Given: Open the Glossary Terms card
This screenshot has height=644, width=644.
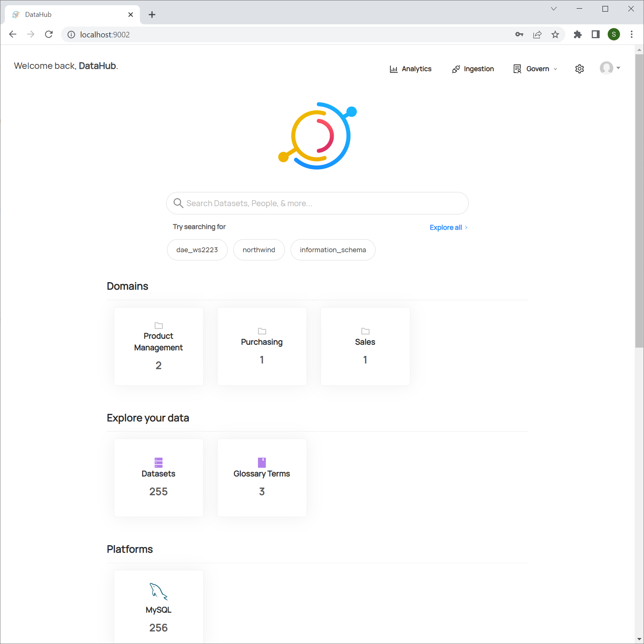Looking at the screenshot, I should 262,478.
